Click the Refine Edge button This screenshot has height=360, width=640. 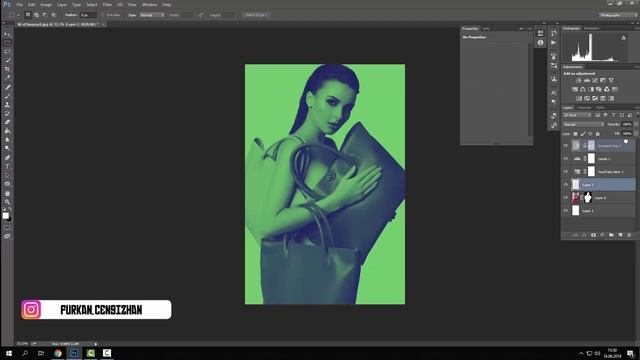click(256, 15)
